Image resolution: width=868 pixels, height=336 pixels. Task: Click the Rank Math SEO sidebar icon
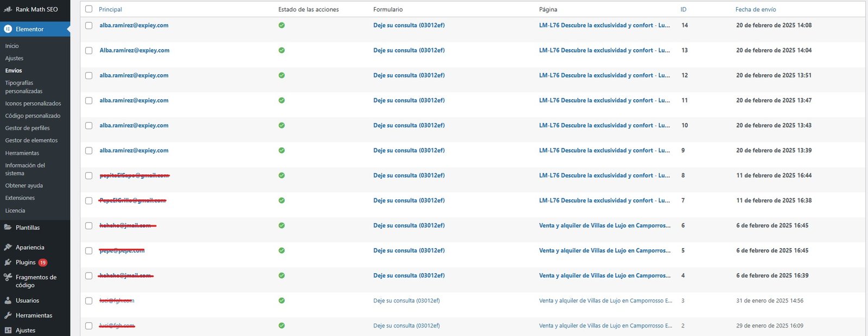coord(8,9)
